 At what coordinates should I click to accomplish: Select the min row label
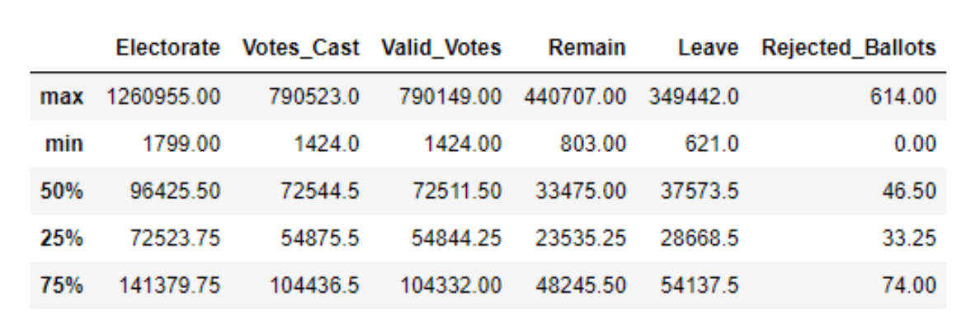(64, 144)
